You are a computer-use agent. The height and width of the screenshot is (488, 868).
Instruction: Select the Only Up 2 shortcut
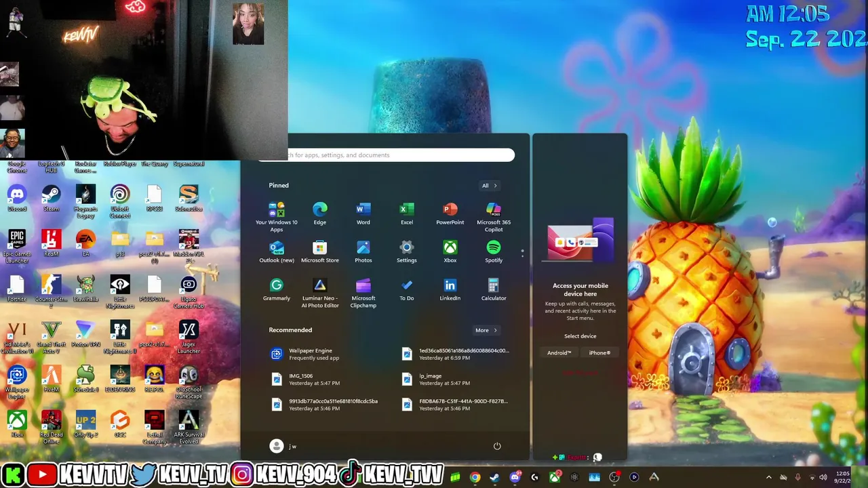click(x=85, y=424)
